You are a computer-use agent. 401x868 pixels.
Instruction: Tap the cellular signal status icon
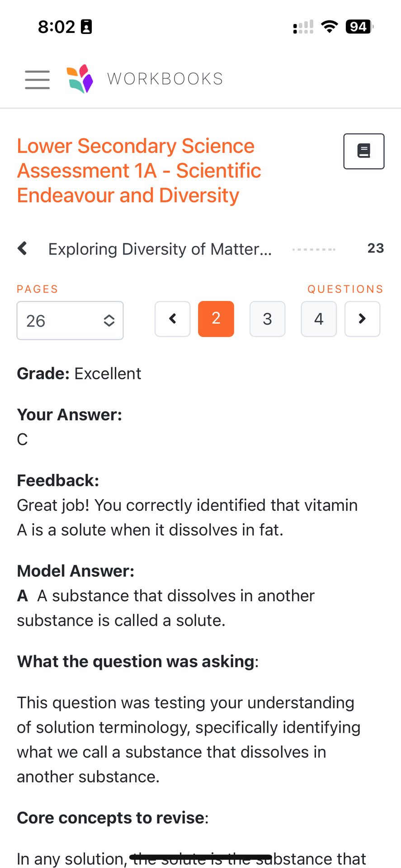pos(303,27)
